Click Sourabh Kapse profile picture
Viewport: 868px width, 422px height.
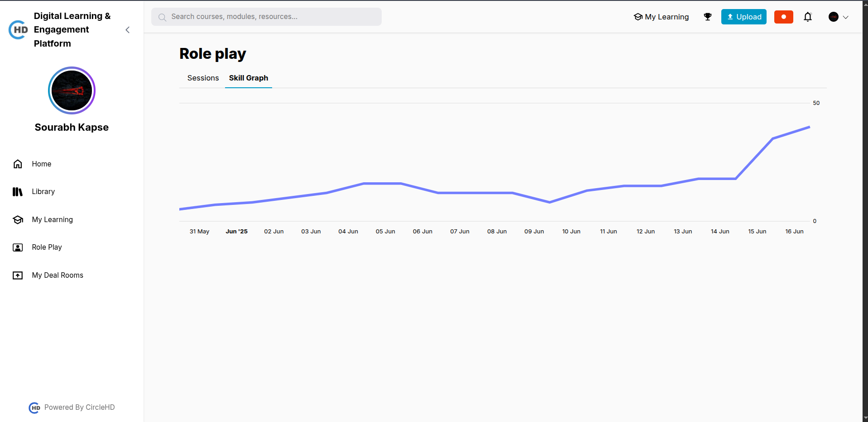click(x=72, y=90)
